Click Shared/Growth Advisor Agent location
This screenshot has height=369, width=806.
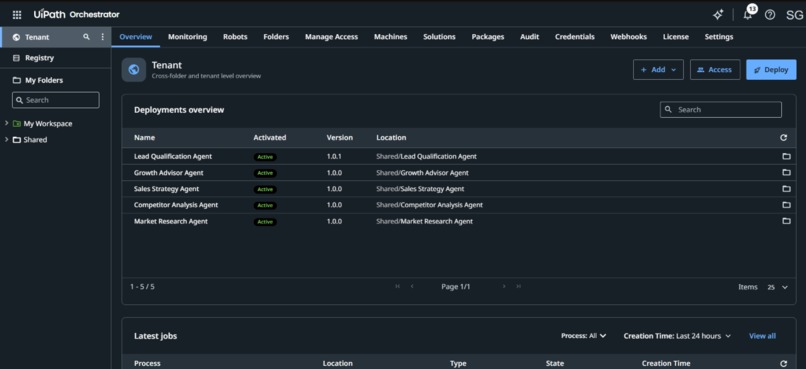coord(422,173)
